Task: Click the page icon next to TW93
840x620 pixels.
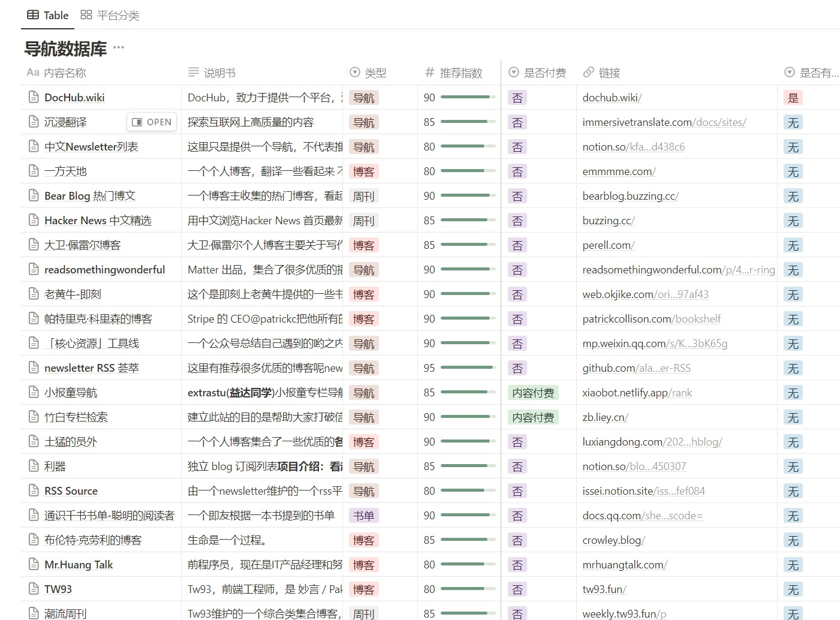Action: coord(34,589)
